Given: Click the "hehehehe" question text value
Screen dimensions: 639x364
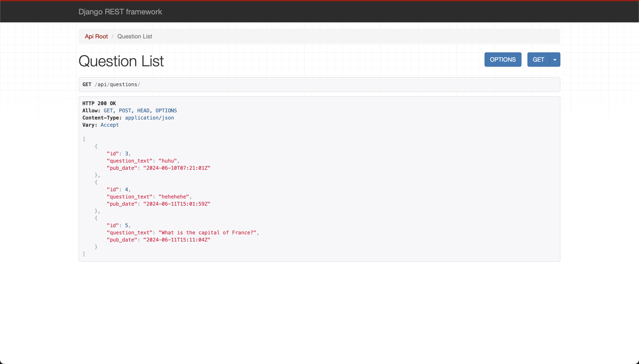Looking at the screenshot, I should (174, 197).
